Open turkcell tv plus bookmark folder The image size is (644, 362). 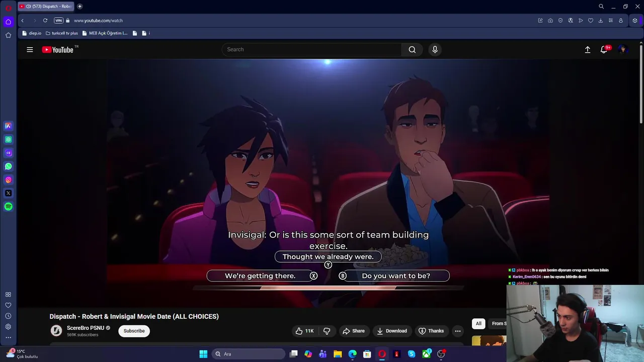61,33
